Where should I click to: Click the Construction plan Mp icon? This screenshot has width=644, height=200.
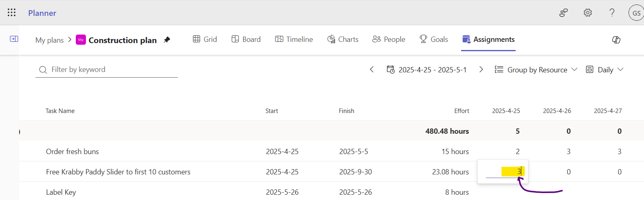tap(81, 40)
